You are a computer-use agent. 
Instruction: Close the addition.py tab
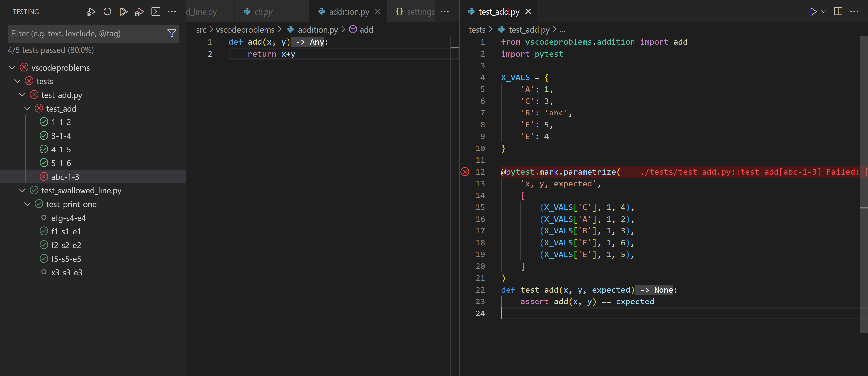point(378,12)
